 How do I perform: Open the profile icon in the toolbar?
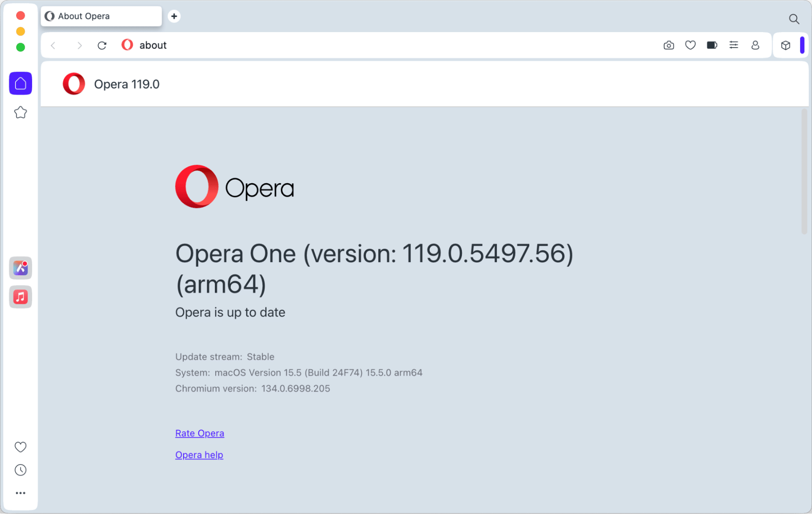coord(755,45)
